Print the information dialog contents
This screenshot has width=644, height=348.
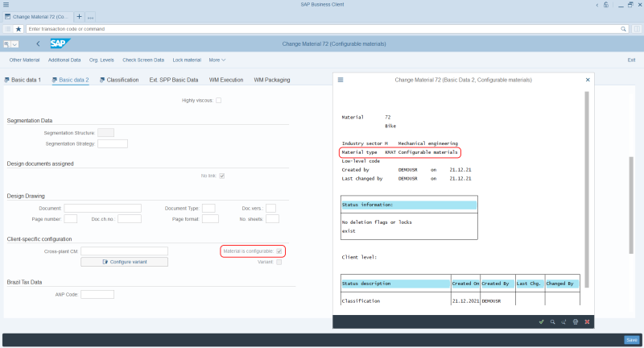pos(576,321)
